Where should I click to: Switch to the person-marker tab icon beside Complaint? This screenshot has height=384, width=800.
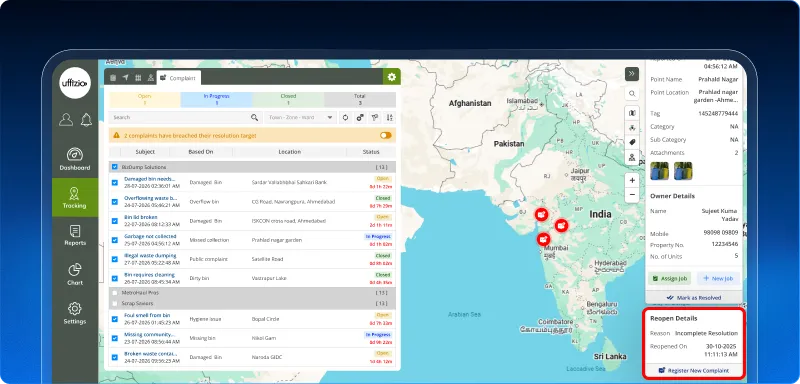(151, 78)
